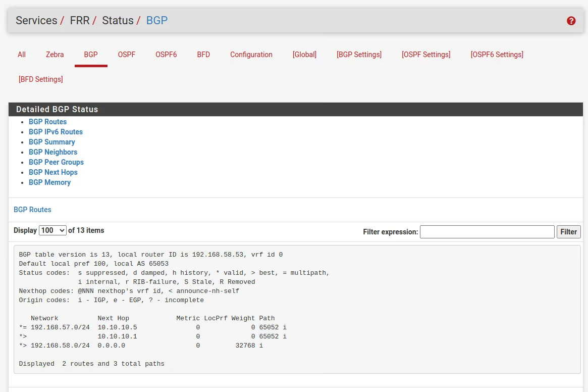Image resolution: width=588 pixels, height=392 pixels.
Task: Click inside the Filter expression field
Action: tap(487, 232)
